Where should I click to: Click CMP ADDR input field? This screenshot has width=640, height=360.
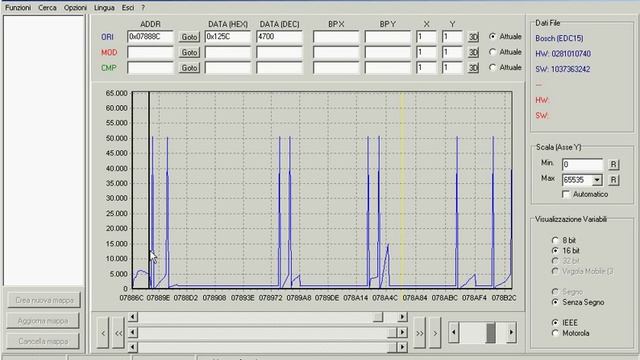tap(150, 68)
